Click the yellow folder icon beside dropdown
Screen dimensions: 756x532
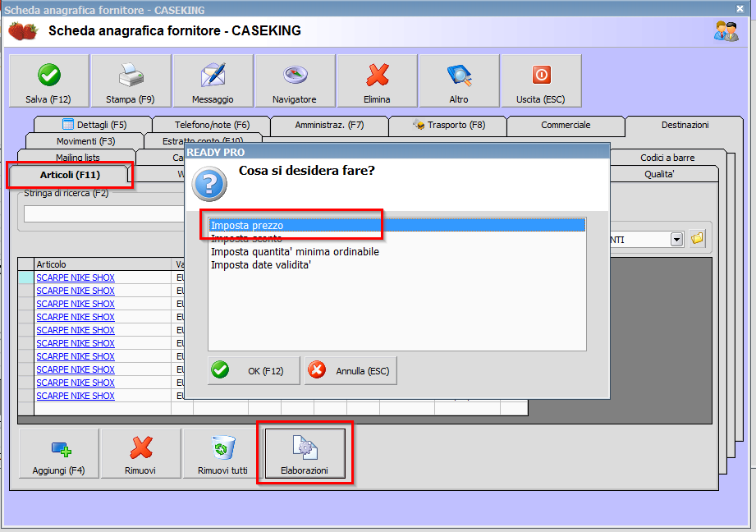pos(697,238)
